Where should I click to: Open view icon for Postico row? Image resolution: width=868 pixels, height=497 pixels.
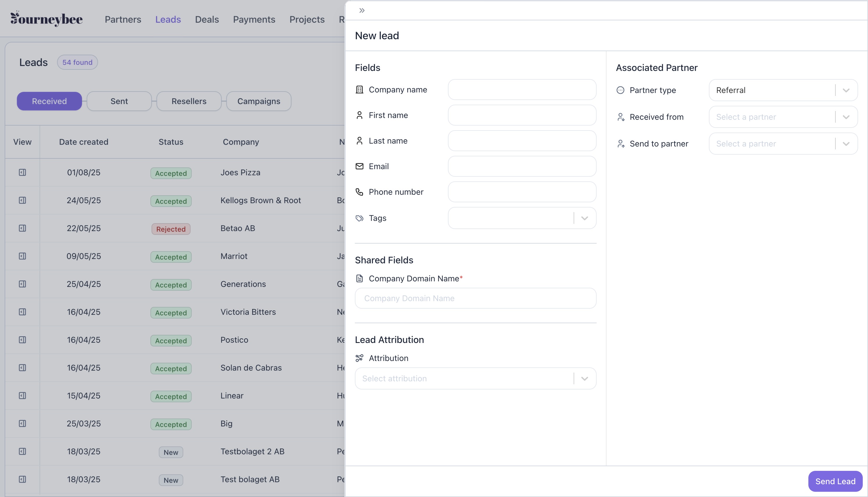tap(22, 340)
